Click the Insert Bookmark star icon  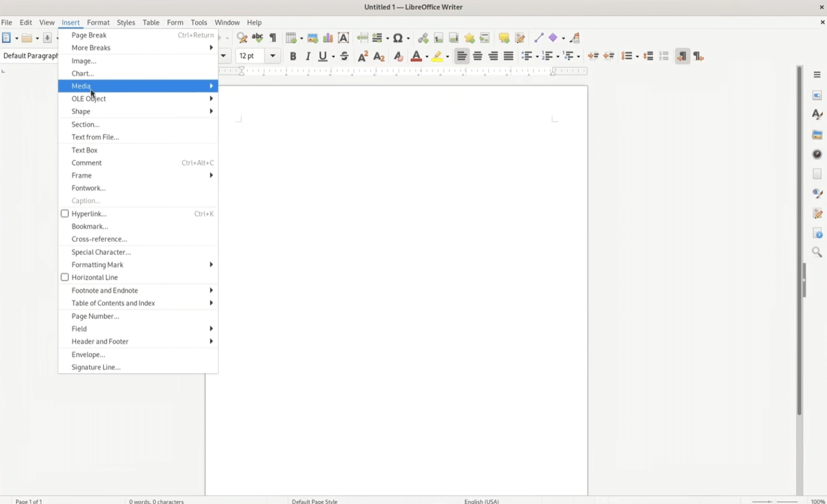469,38
